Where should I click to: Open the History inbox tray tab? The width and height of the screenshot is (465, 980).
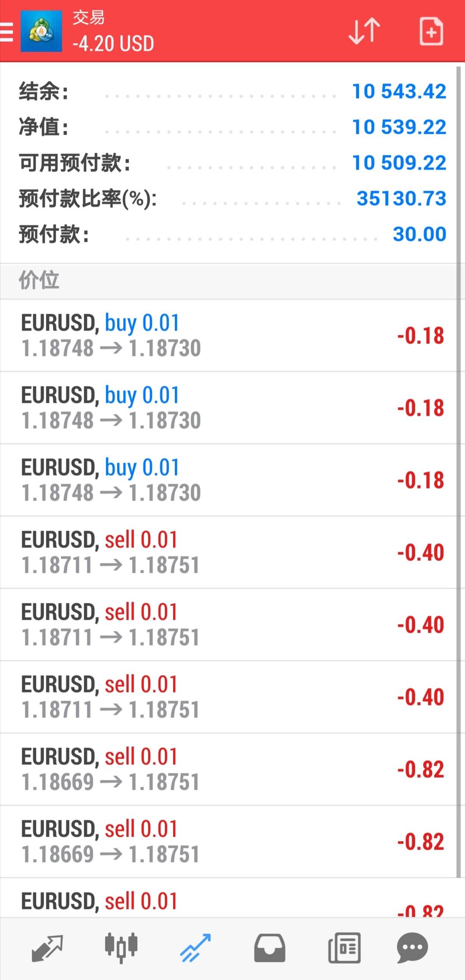tap(270, 948)
